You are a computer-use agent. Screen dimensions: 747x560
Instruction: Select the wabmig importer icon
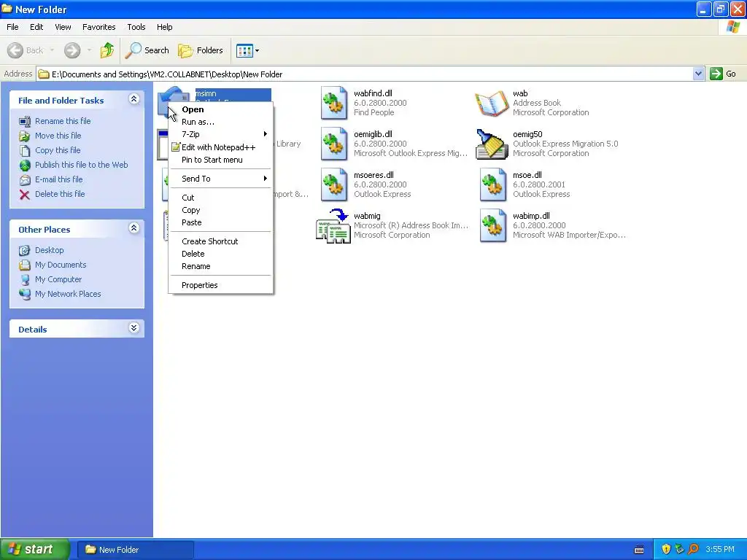333,226
